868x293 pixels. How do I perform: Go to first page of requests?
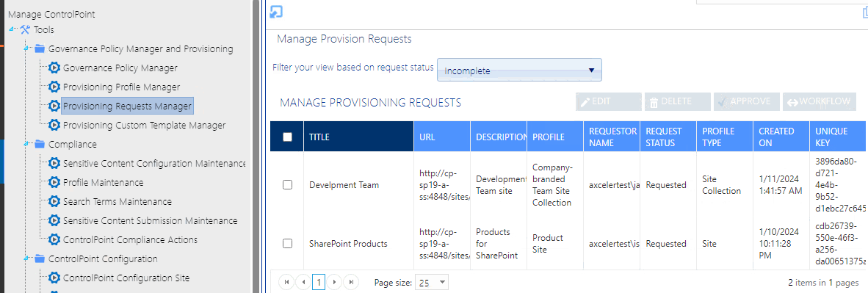coord(286,282)
